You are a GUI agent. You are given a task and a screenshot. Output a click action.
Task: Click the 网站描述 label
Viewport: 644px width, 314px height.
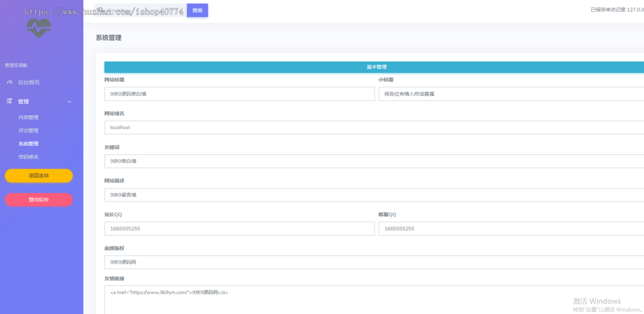pos(114,181)
